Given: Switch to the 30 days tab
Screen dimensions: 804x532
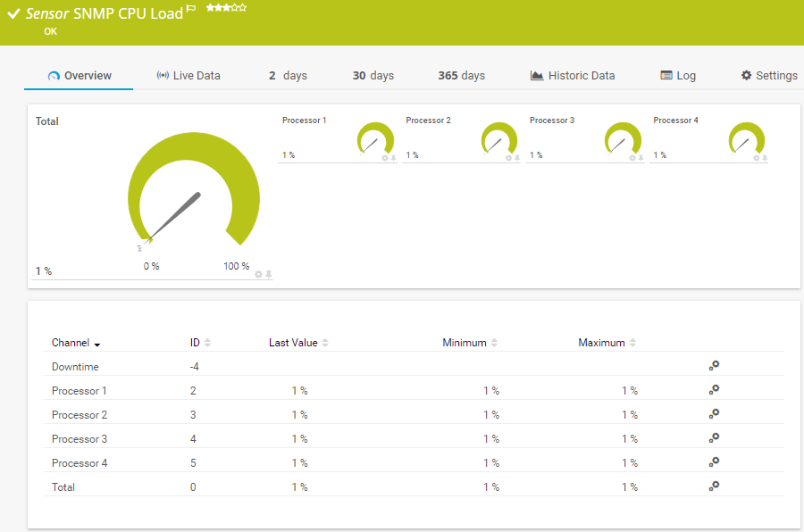Looking at the screenshot, I should click(x=373, y=75).
